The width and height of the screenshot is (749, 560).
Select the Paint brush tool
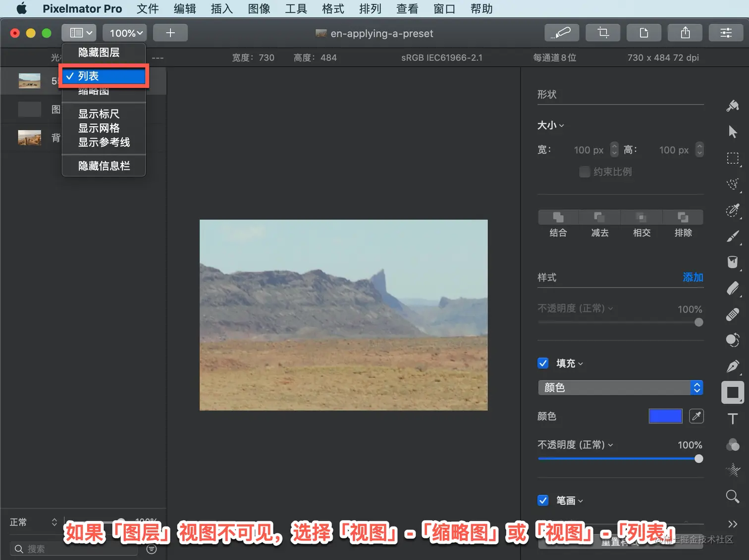click(x=733, y=237)
